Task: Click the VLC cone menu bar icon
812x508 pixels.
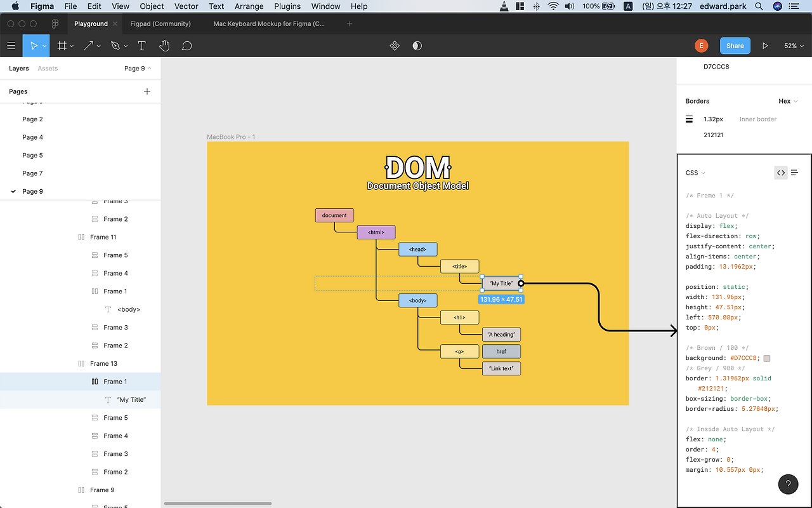Action: click(x=504, y=6)
